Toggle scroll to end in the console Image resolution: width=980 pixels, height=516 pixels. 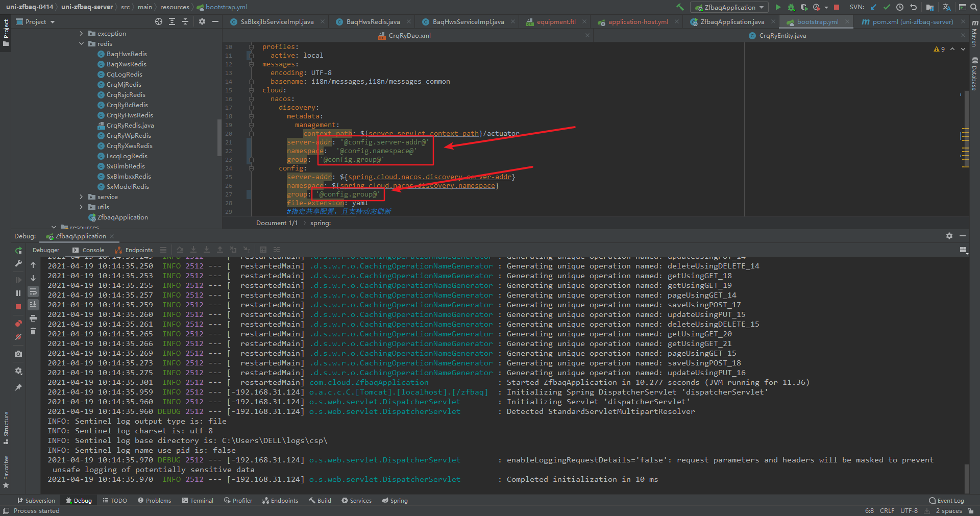click(33, 304)
